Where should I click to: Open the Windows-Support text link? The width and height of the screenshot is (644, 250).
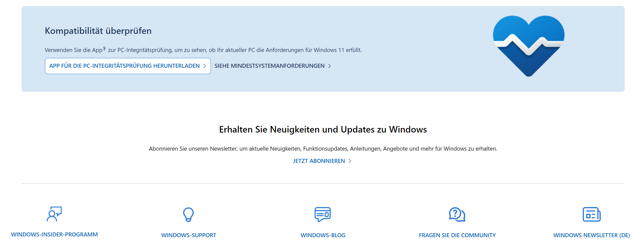tap(188, 235)
